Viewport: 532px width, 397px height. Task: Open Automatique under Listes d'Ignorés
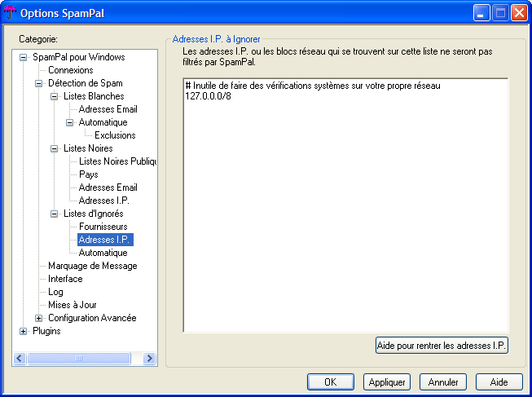click(103, 253)
